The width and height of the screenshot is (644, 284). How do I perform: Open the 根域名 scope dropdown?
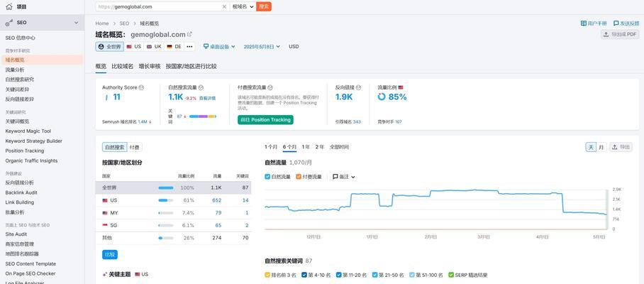[x=243, y=6]
